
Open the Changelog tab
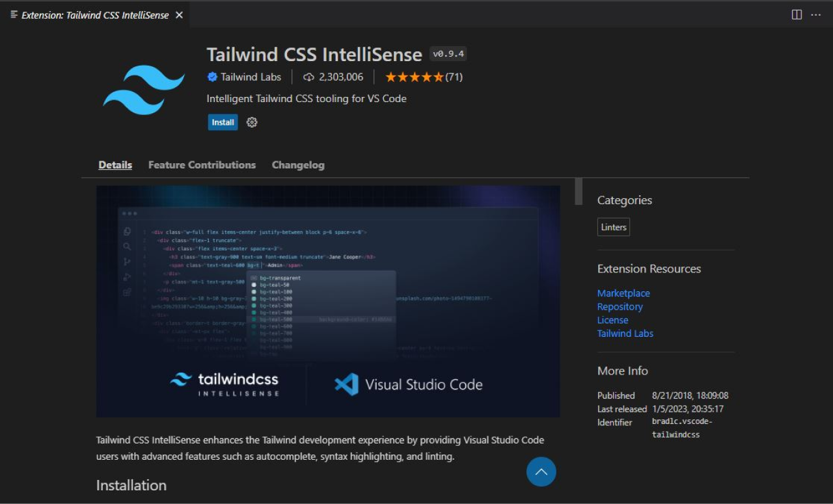point(298,165)
